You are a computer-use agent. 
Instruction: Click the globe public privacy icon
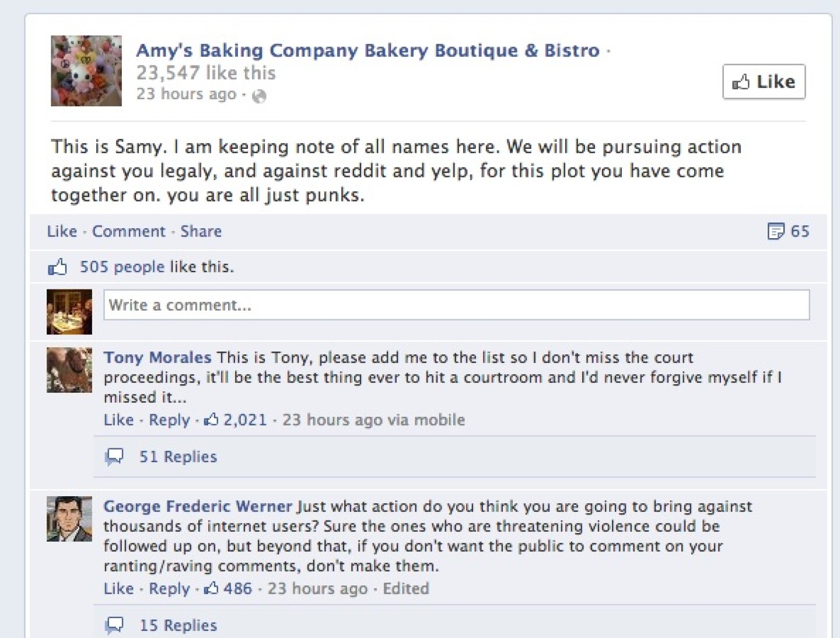point(259,96)
